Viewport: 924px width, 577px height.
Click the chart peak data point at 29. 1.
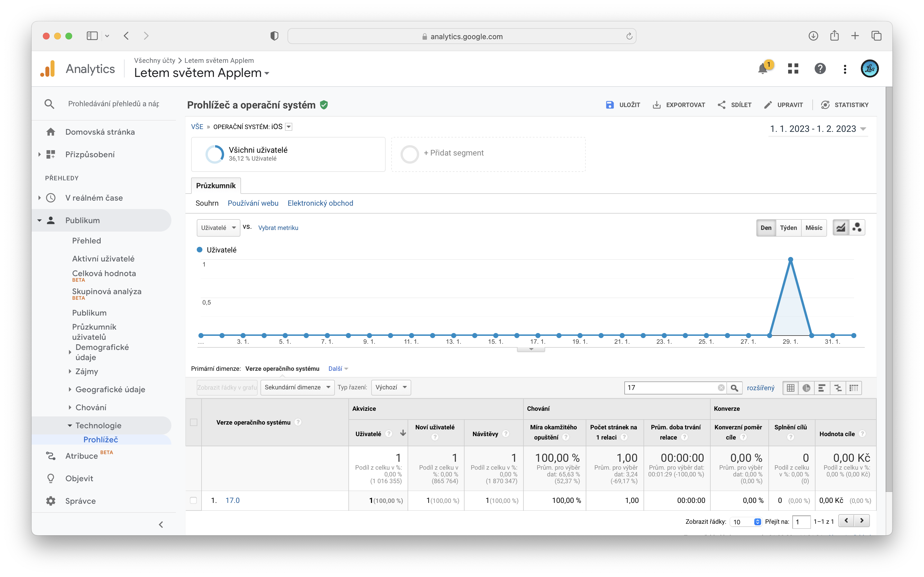790,259
